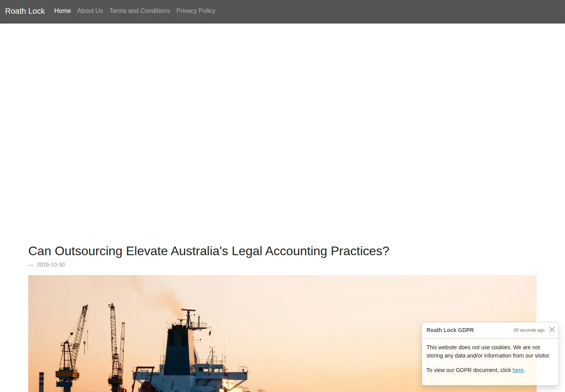The height and width of the screenshot is (392, 565).
Task: Open the Home menu item
Action: 62,11
